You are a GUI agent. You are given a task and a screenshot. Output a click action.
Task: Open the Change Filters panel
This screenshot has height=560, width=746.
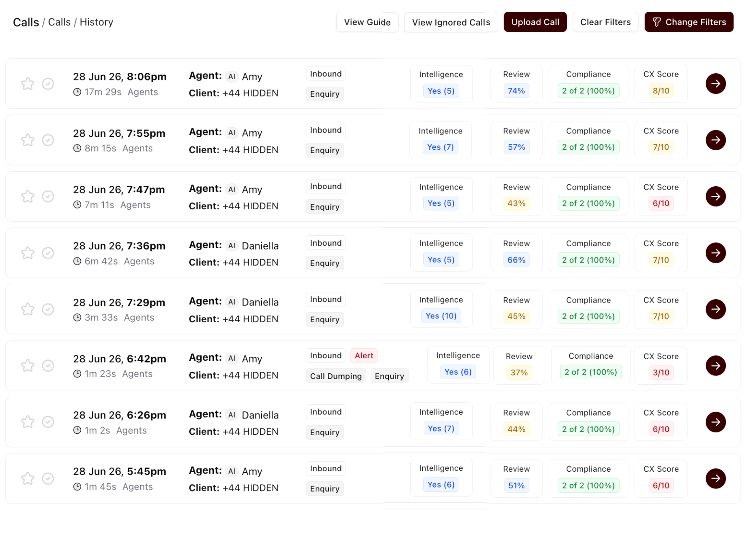tap(689, 22)
